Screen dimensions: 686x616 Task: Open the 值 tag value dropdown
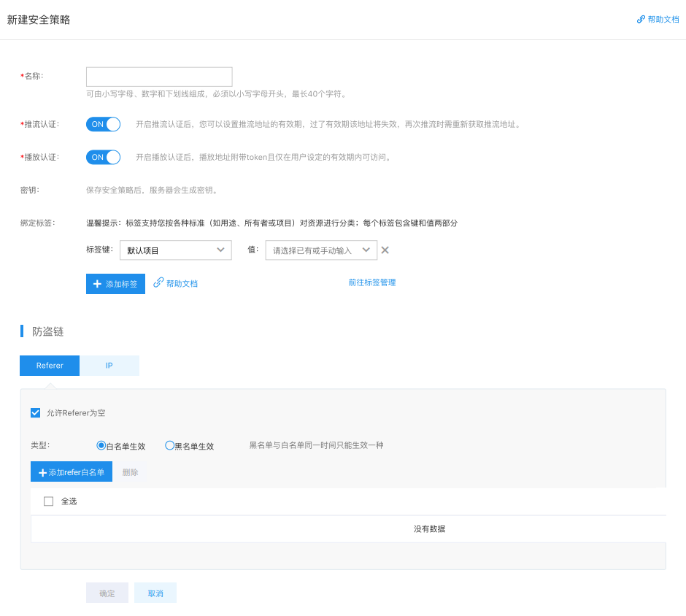coord(321,250)
